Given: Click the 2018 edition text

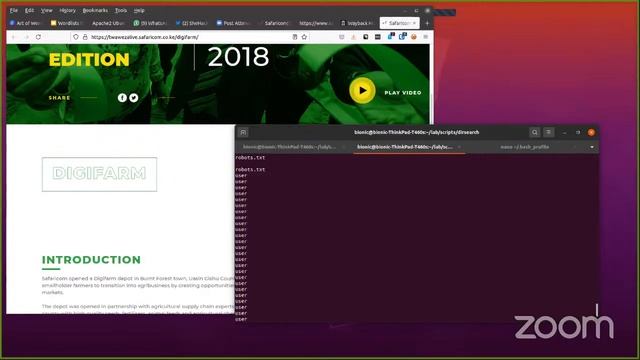Looking at the screenshot, I should point(238,57).
